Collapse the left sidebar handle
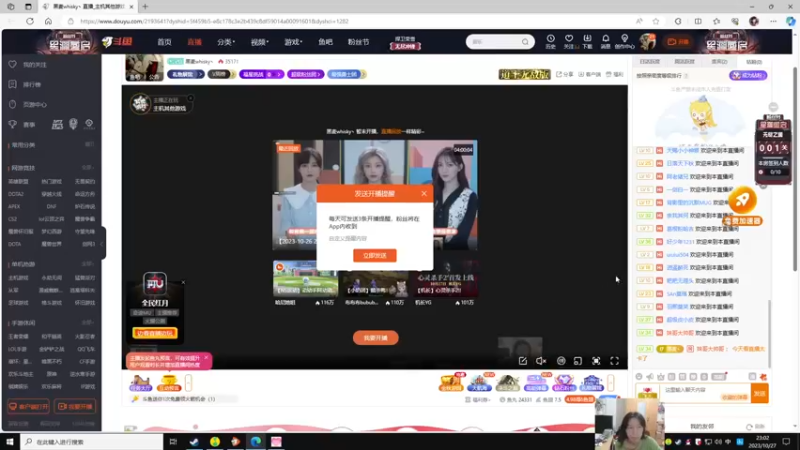800x450 pixels. (x=103, y=243)
